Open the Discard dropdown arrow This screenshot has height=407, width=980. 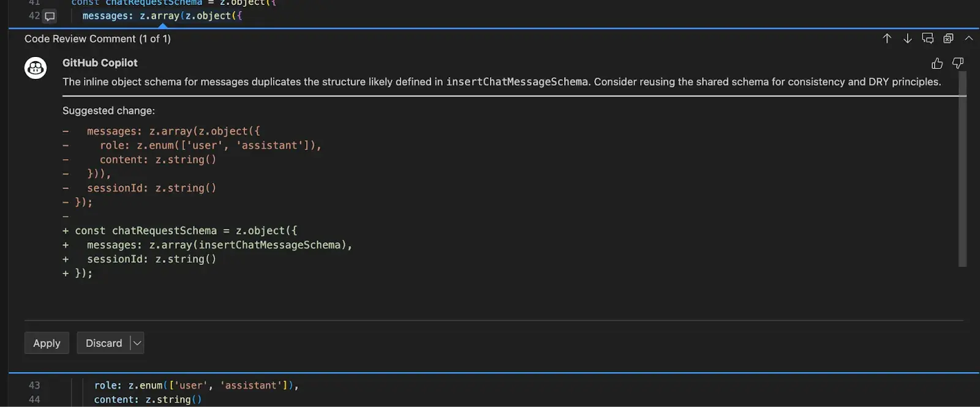click(x=137, y=343)
